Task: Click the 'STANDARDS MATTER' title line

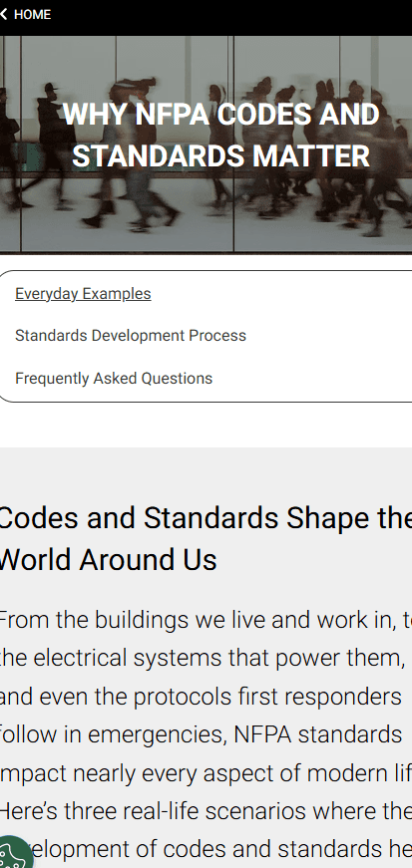Action: 220,155
